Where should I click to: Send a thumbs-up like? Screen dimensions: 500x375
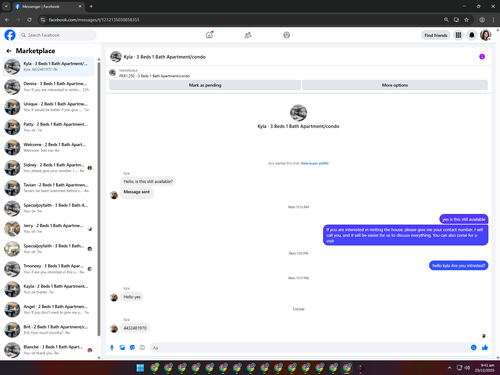pyautogui.click(x=485, y=348)
